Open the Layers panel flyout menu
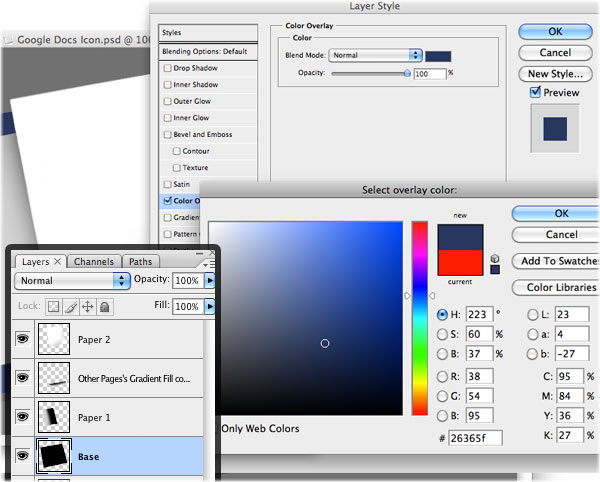 [x=209, y=264]
